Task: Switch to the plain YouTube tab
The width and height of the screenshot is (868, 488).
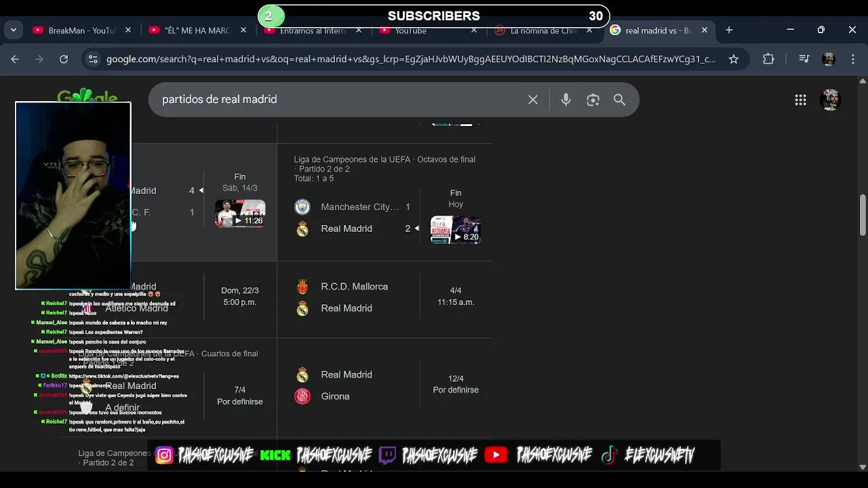Action: pos(428,30)
